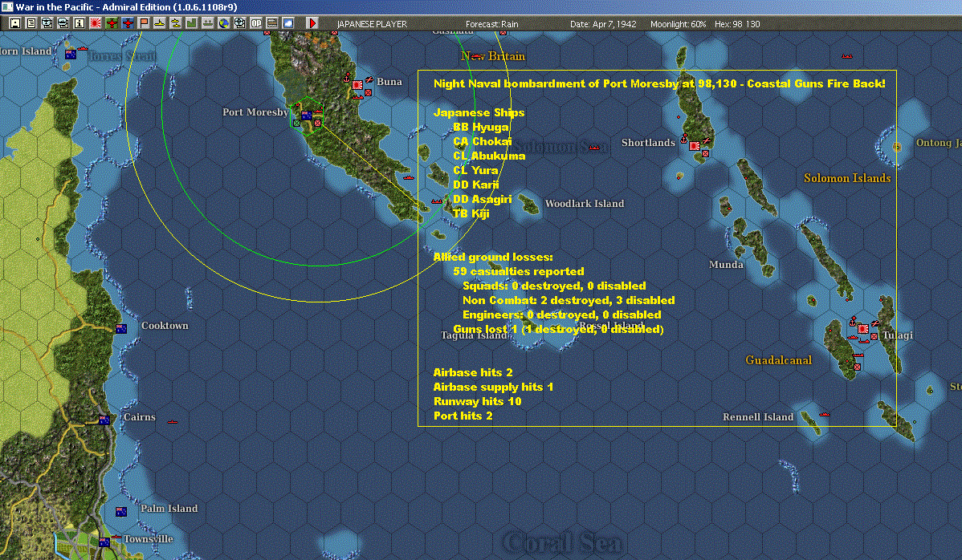Viewport: 962px width, 560px height.
Task: Click the orange flag toolbar icon
Action: point(144,23)
